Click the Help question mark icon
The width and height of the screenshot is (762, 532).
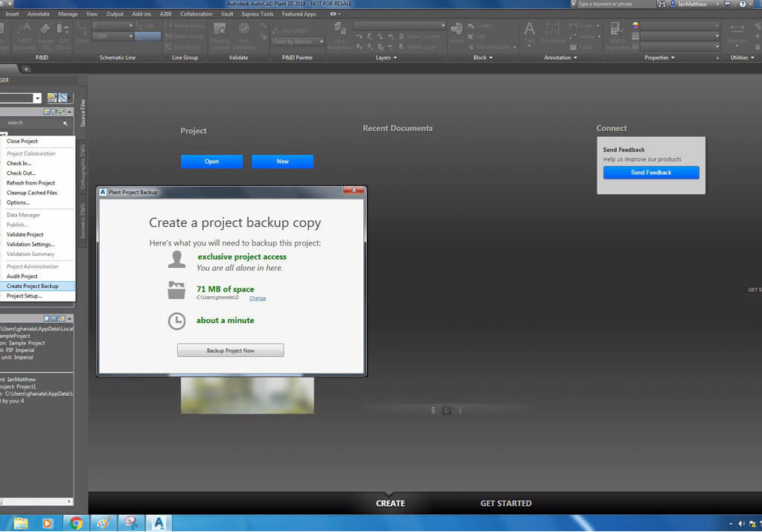tap(742, 4)
